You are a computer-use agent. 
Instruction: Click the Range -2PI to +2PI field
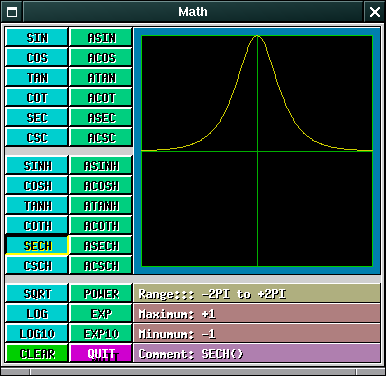257,293
